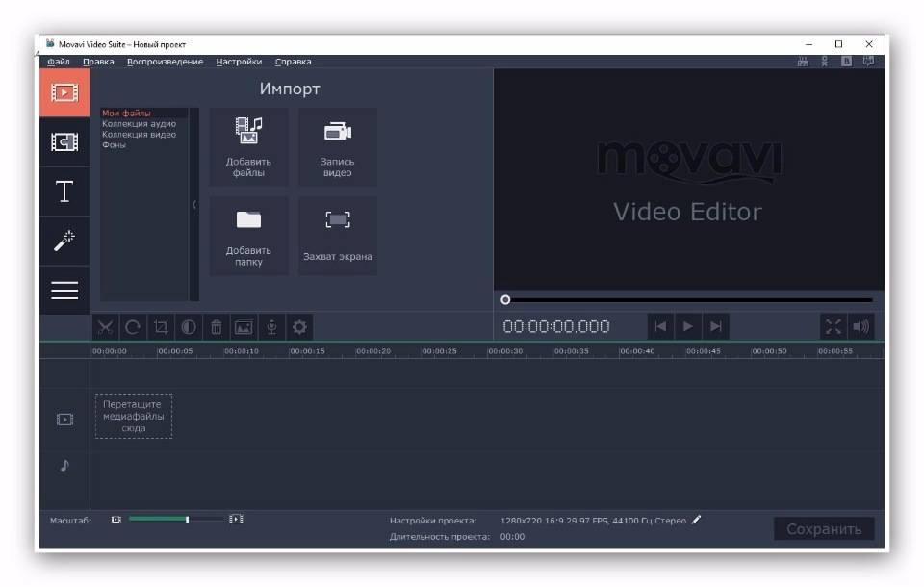
Task: Click Захват экрана tile
Action: pos(337,236)
